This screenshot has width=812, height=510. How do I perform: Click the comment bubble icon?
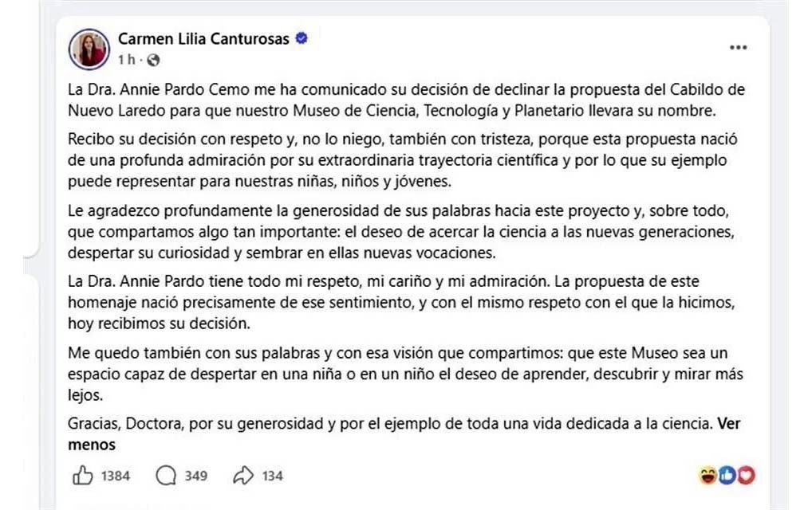[x=166, y=476]
